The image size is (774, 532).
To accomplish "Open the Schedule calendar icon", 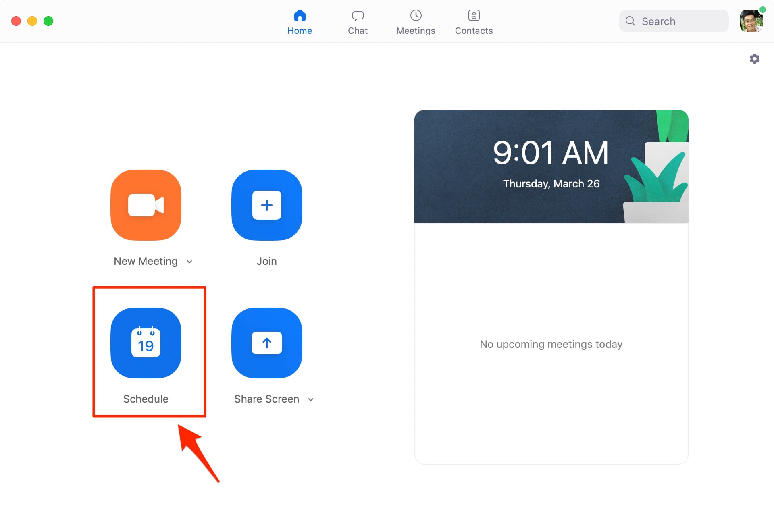I will click(x=146, y=343).
